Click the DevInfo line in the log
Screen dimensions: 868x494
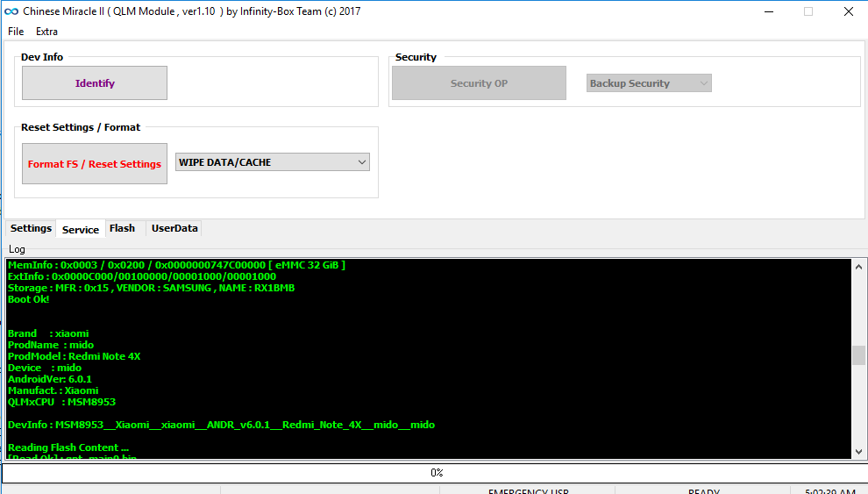[221, 425]
